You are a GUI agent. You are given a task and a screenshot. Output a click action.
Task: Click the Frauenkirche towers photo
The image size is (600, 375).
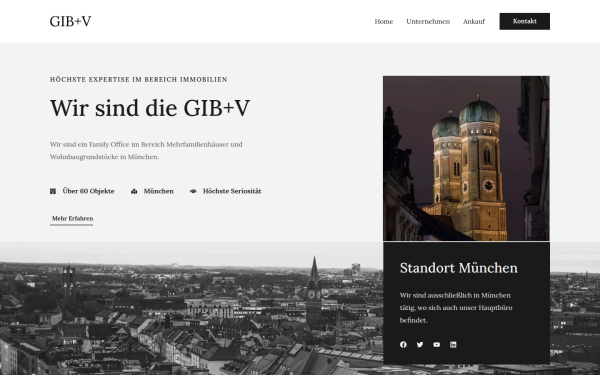click(466, 158)
